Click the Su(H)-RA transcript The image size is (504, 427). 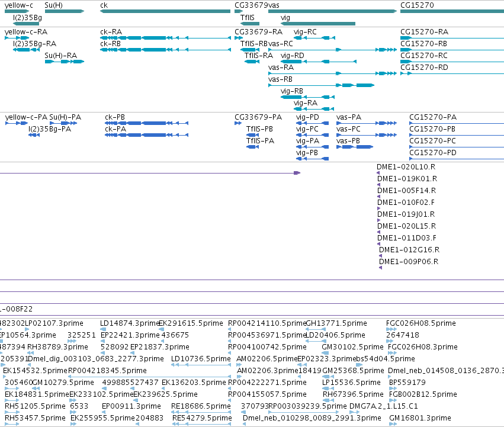(65, 62)
